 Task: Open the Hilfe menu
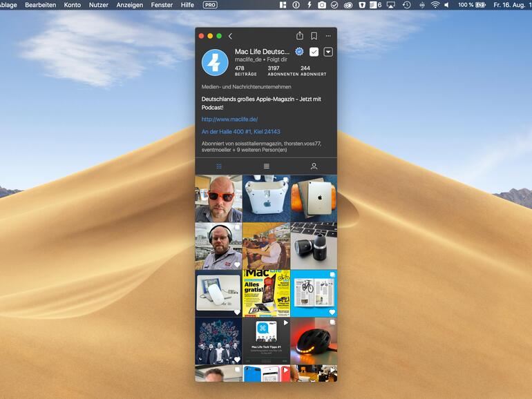coord(187,5)
